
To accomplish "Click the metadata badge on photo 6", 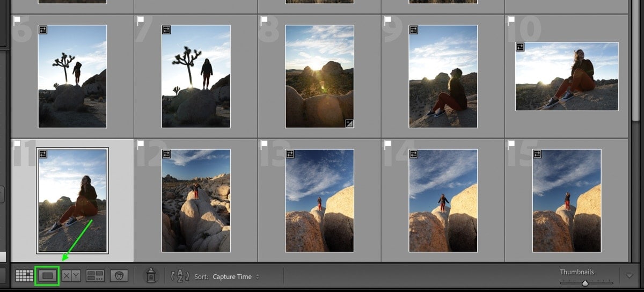I will coord(43,30).
